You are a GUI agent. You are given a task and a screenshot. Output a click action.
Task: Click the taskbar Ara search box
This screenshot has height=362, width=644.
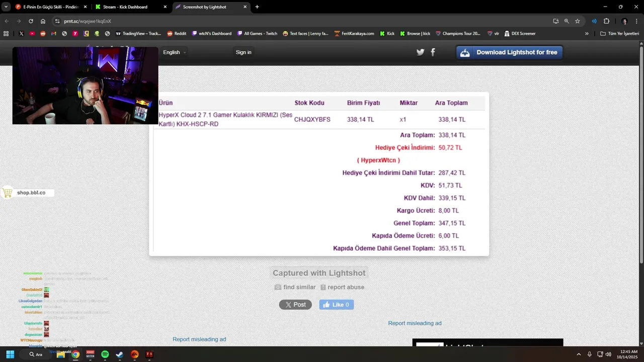[36, 354]
